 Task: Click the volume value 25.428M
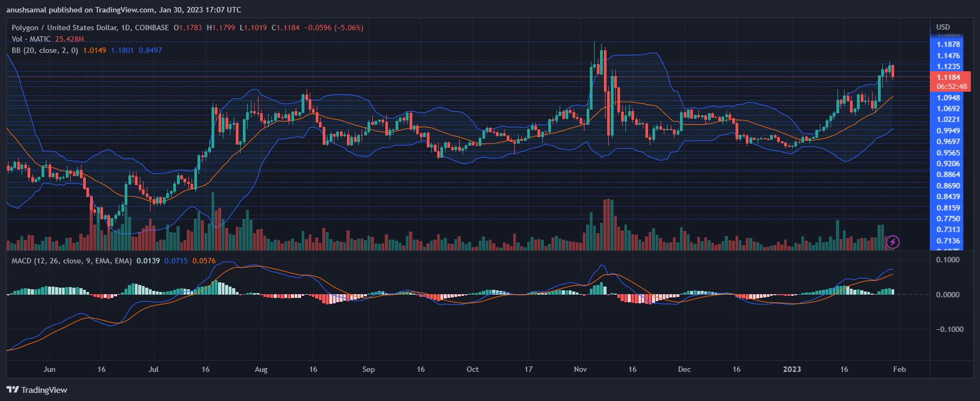[70, 39]
